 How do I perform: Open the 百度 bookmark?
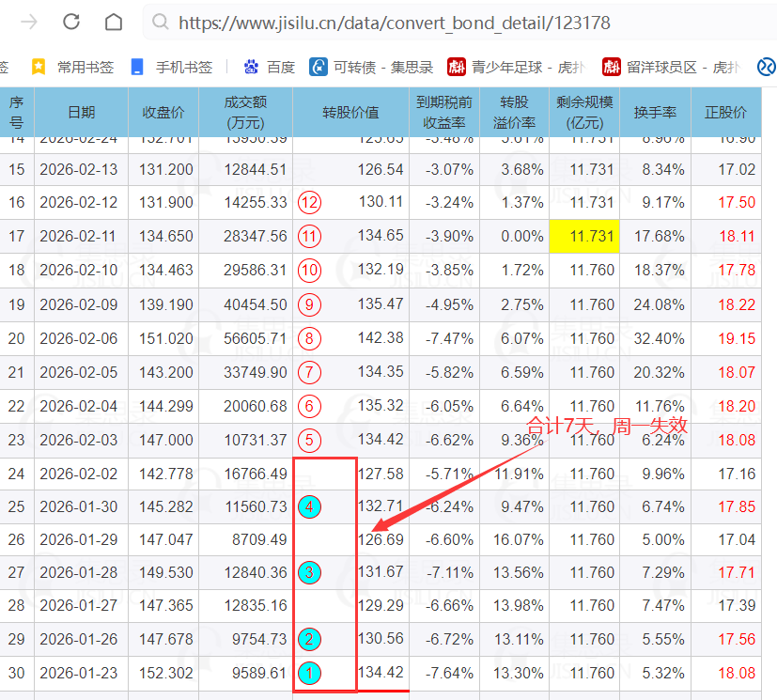(x=270, y=67)
